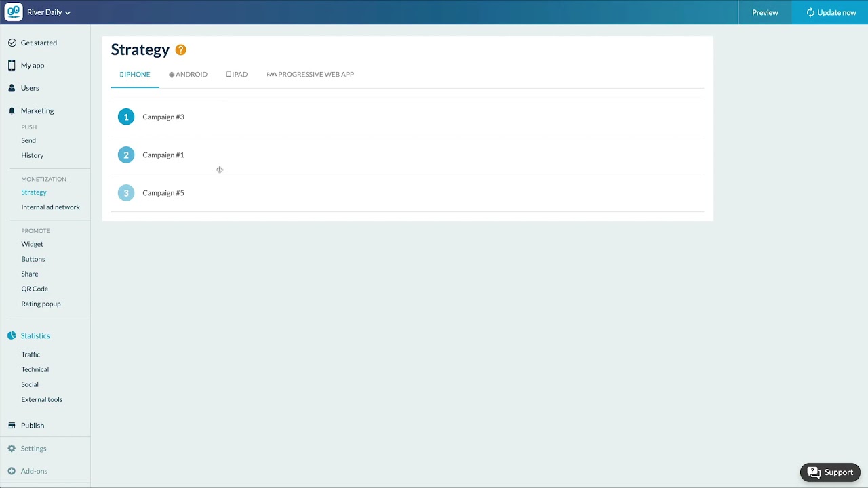Open the Buttons promote page
Screen dimensions: 868x488
point(33,259)
